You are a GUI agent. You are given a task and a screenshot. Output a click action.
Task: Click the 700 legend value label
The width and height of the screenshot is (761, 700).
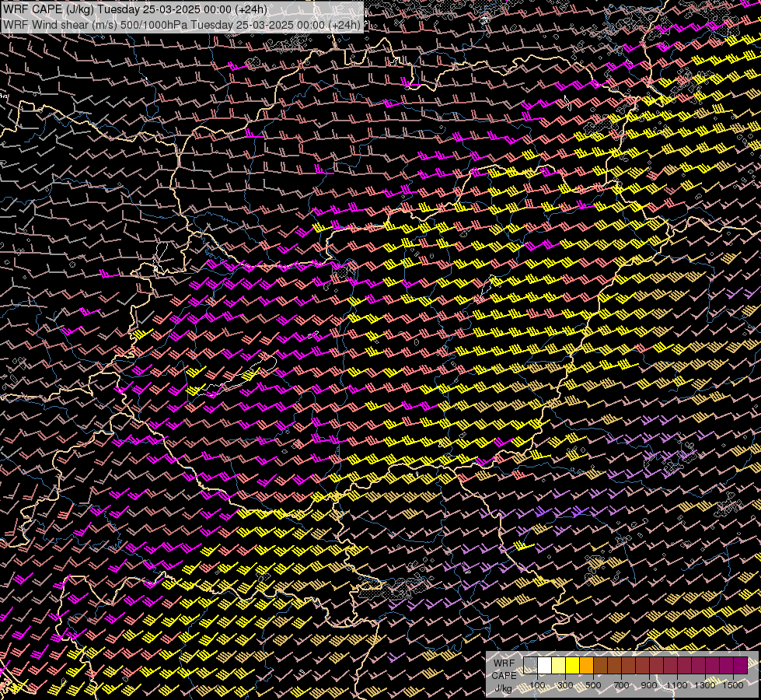point(621,685)
